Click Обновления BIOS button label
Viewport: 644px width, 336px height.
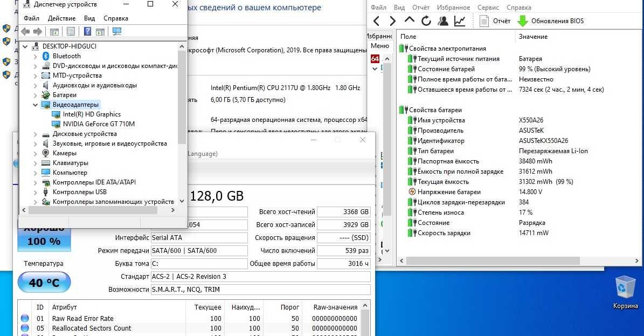coord(557,21)
